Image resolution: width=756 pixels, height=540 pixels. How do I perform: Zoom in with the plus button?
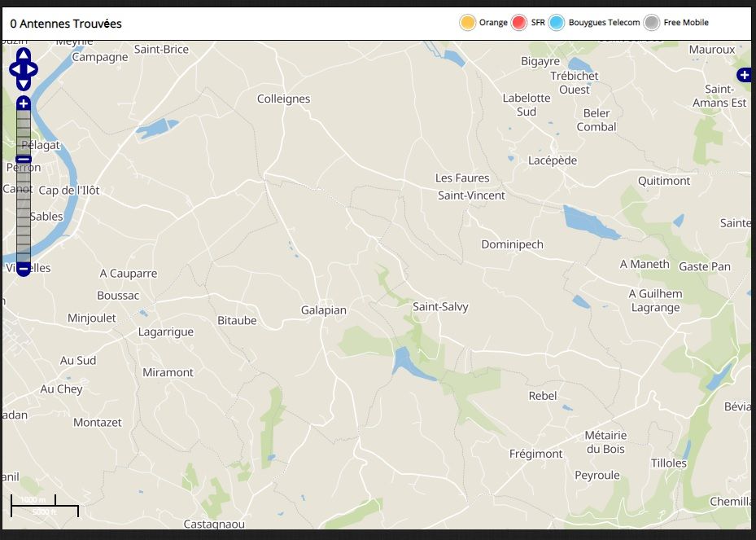point(24,103)
